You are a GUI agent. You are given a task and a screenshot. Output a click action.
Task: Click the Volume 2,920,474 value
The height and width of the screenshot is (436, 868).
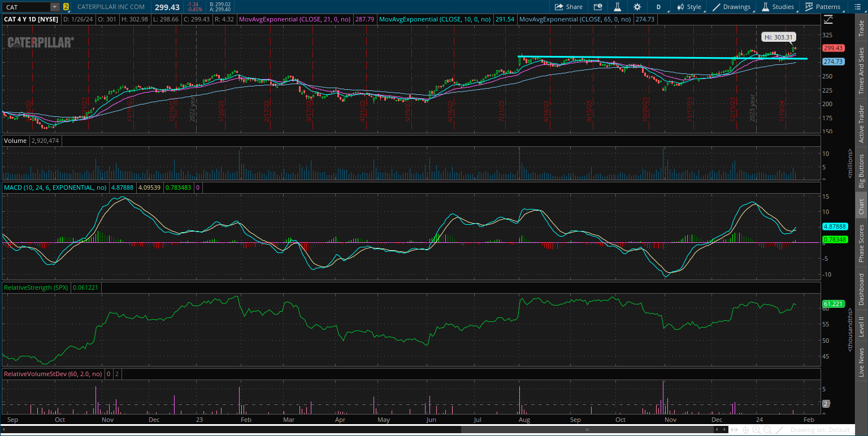pos(45,141)
